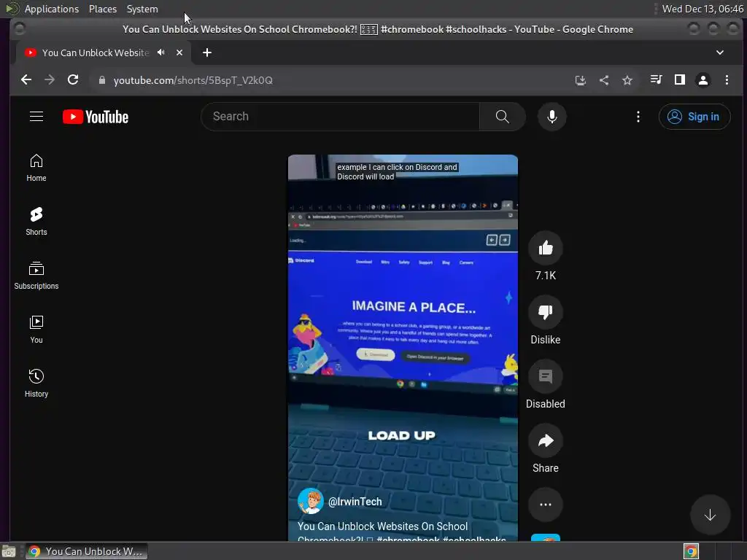747x560 pixels.
Task: Click the Sign in button
Action: 694,117
